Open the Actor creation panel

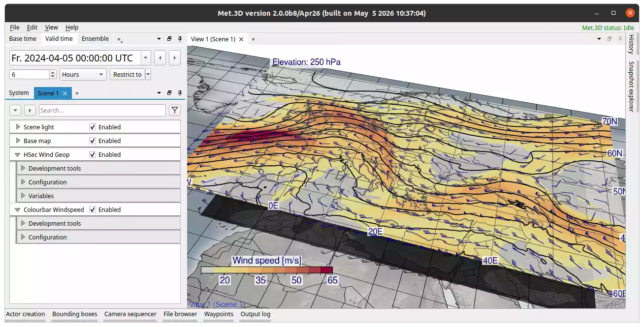(x=26, y=314)
